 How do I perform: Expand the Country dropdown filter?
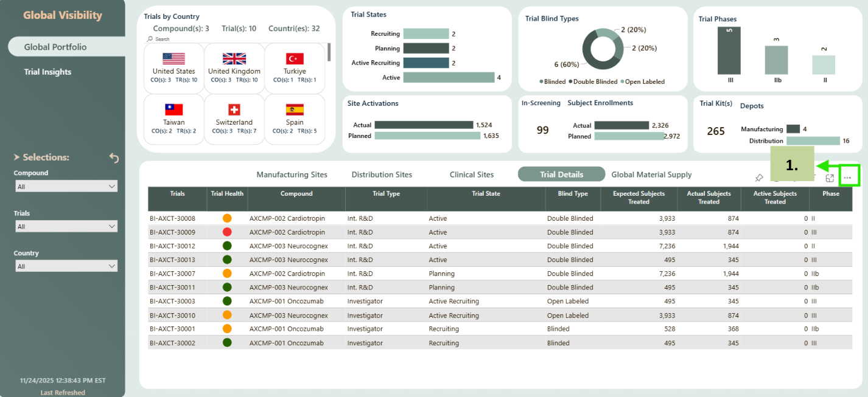(x=66, y=266)
